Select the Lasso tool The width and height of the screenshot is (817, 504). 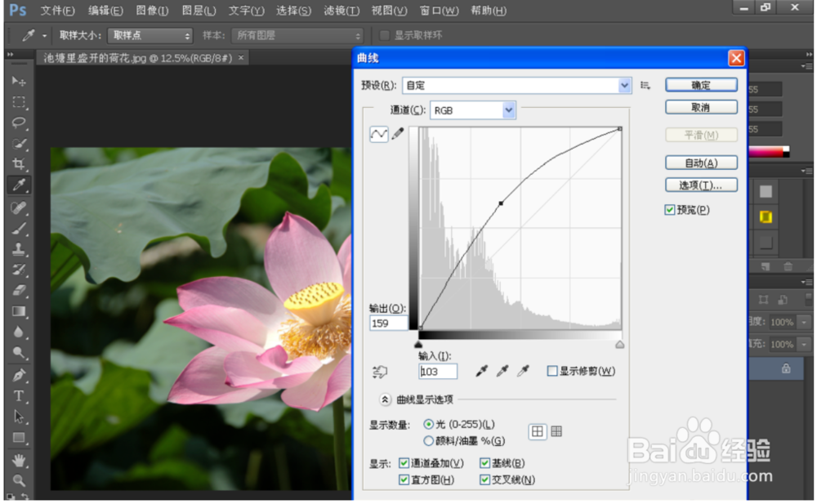tap(19, 123)
